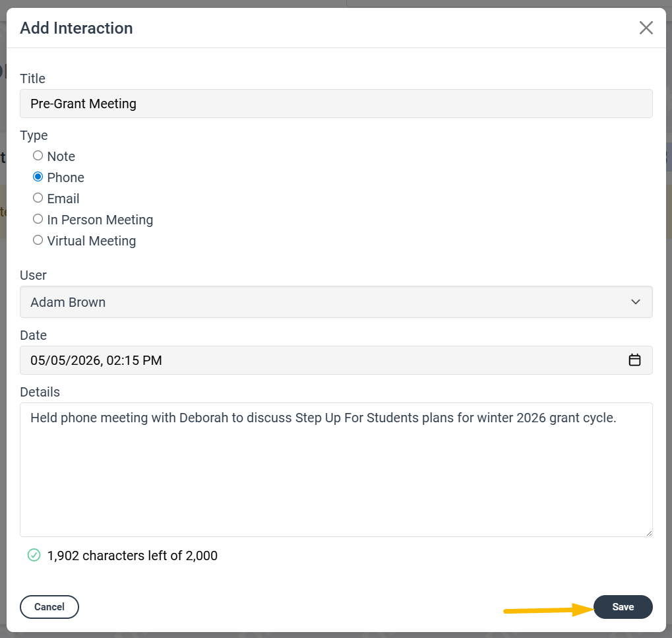The width and height of the screenshot is (672, 638).
Task: Click the 'Add Interaction' dialog heading
Action: pyautogui.click(x=76, y=28)
